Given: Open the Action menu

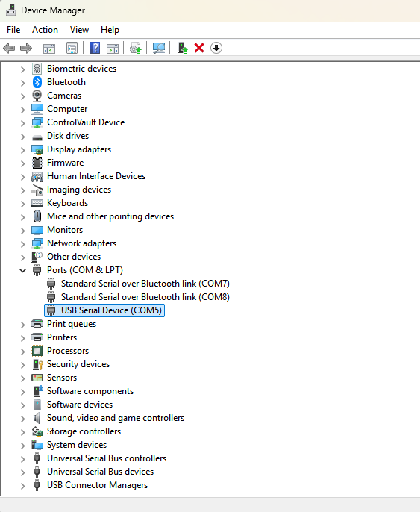Looking at the screenshot, I should 45,30.
